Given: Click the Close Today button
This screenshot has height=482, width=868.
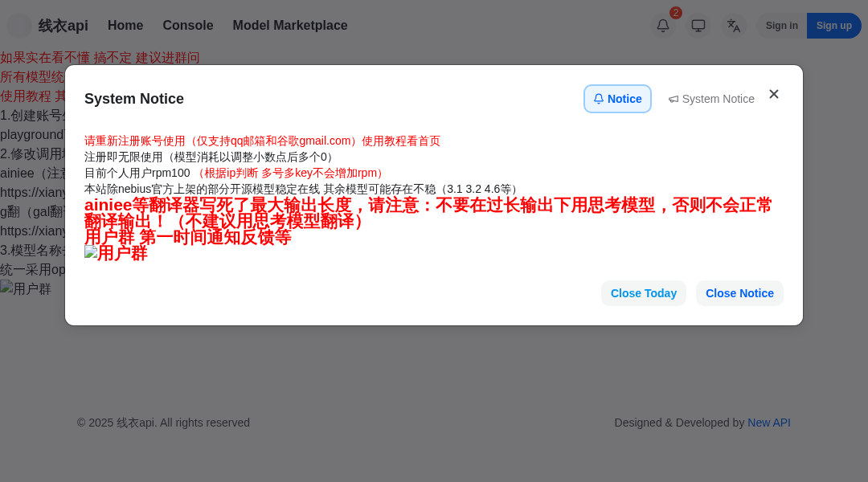Looking at the screenshot, I should click(x=643, y=293).
